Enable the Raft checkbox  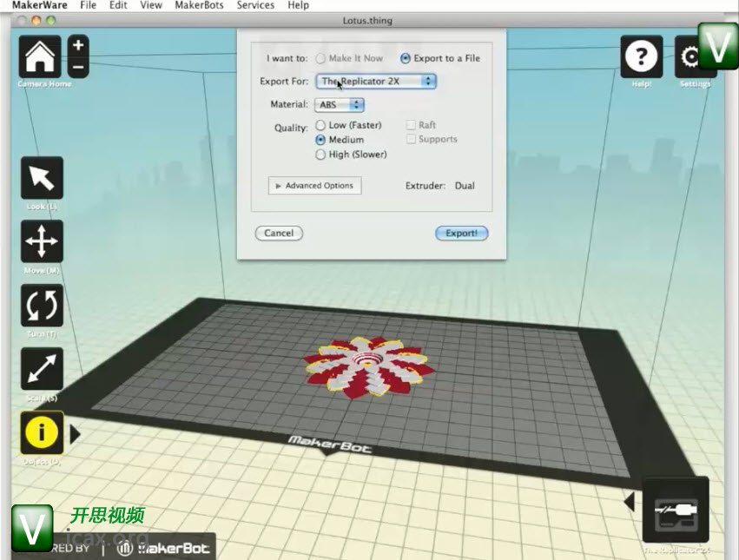[412, 126]
